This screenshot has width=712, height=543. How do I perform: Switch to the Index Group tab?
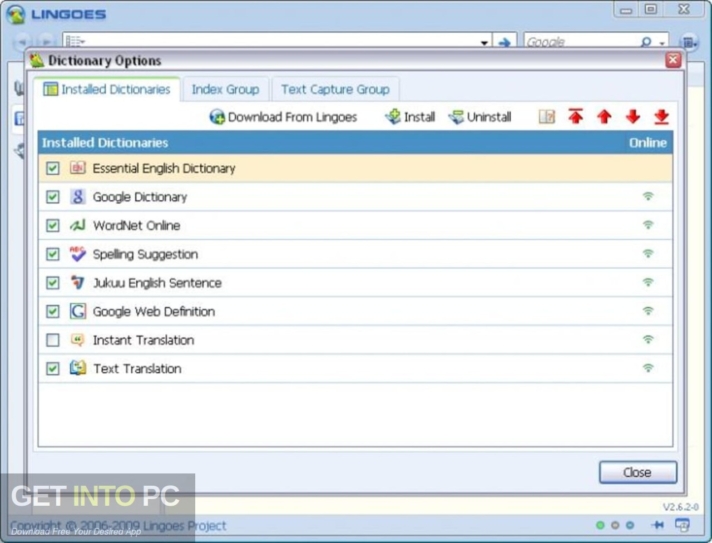coord(225,89)
